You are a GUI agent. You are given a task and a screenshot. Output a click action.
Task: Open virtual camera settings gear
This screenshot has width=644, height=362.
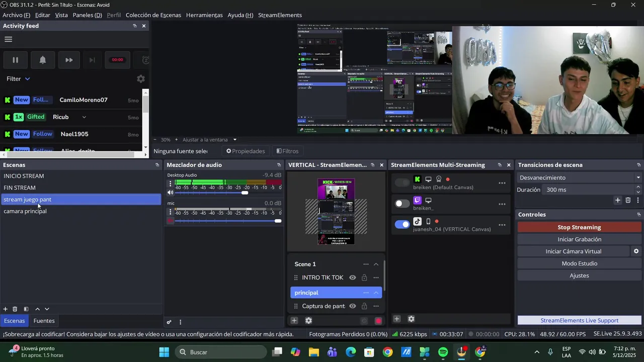[x=636, y=251]
